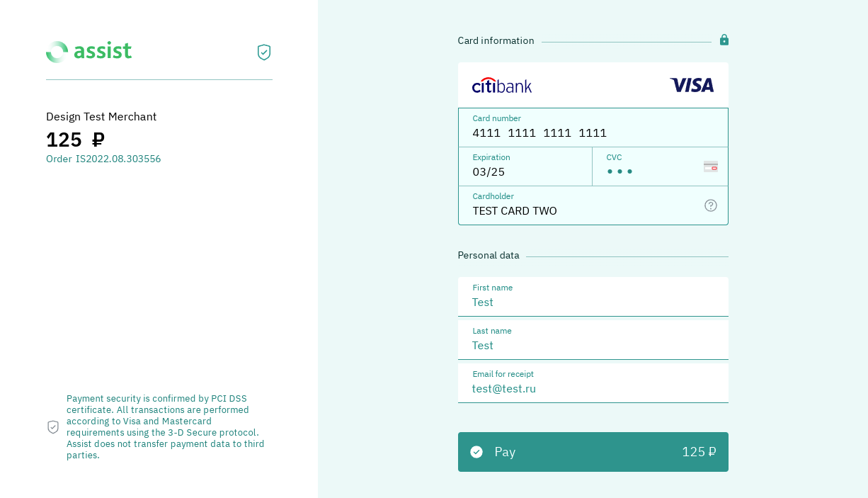868x498 pixels.
Task: Click the checkmark icon on Pay button
Action: point(476,452)
